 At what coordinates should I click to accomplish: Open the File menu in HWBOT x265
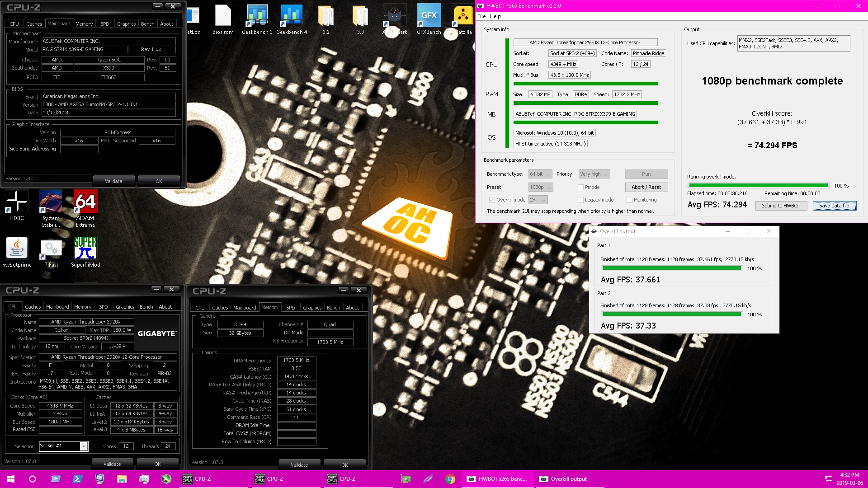[481, 16]
